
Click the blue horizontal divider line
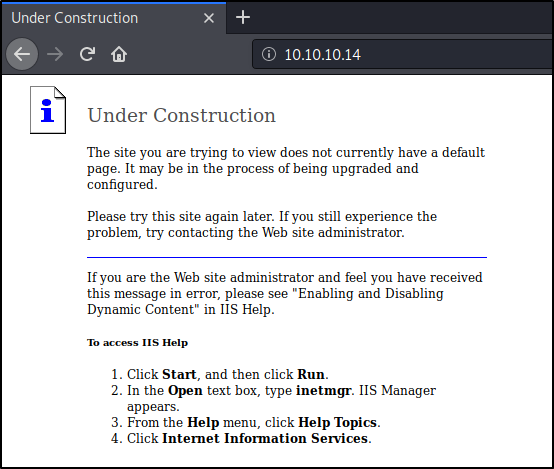[x=287, y=258]
